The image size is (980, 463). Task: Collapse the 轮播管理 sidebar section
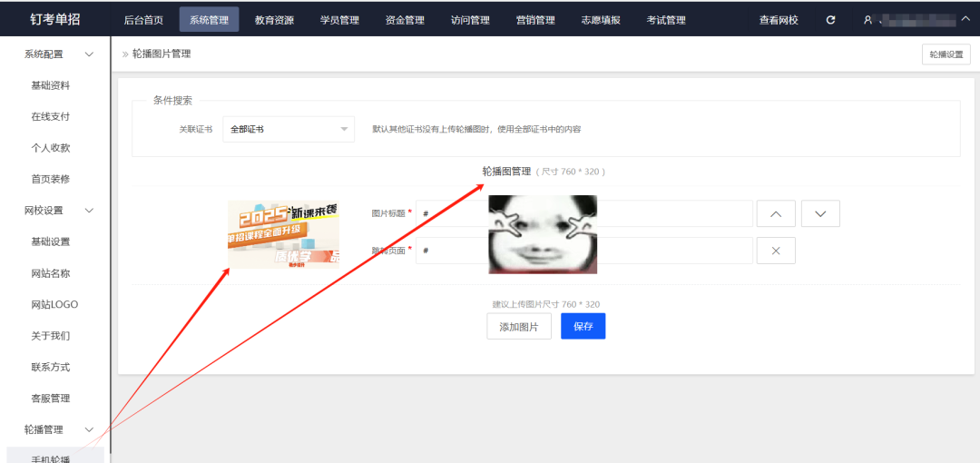[x=89, y=429]
